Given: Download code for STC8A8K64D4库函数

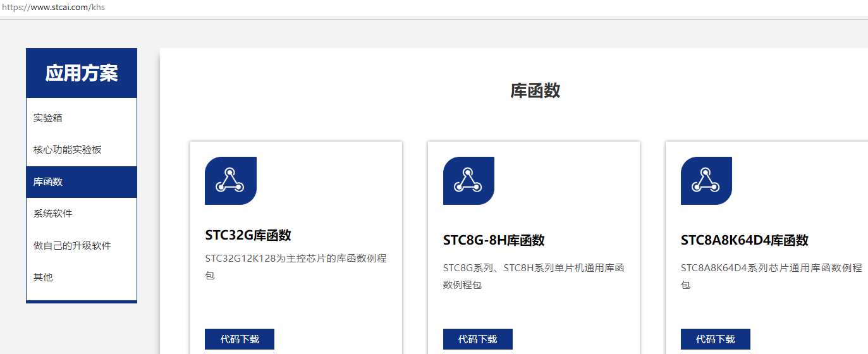Looking at the screenshot, I should coord(716,339).
